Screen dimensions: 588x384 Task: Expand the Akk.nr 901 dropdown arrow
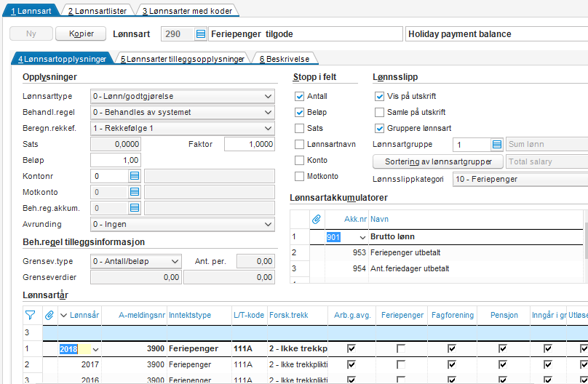[x=362, y=237]
